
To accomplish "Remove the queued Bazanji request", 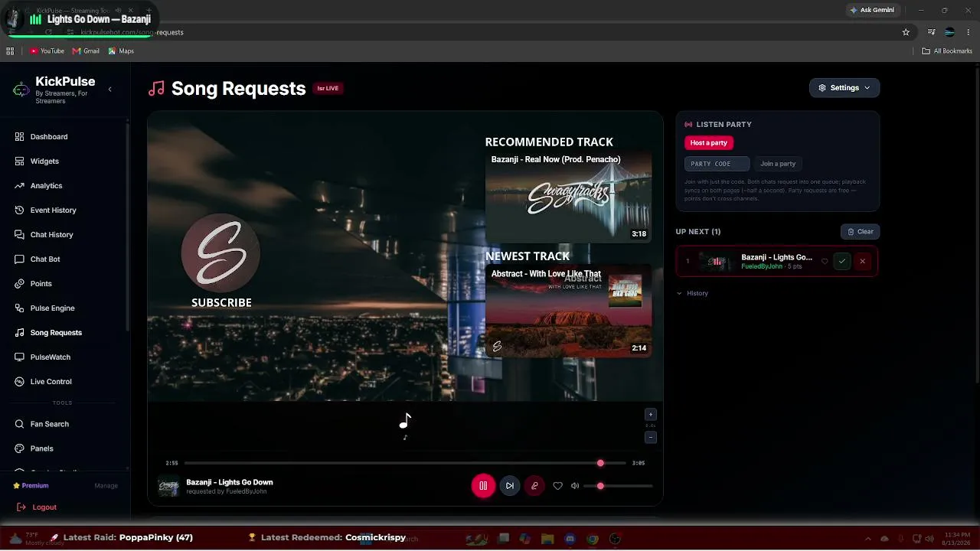I will coord(862,262).
